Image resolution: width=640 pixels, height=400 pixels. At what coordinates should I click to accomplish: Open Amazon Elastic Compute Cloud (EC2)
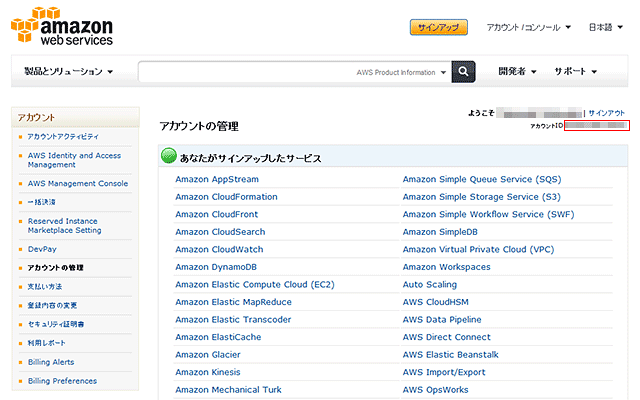255,284
